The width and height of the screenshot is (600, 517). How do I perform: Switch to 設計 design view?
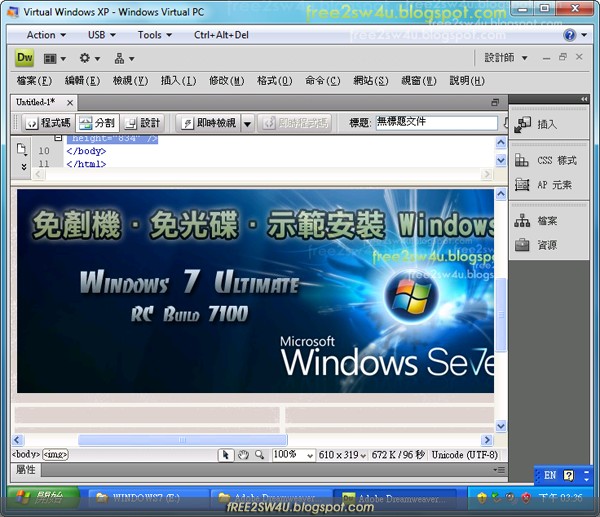click(142, 123)
